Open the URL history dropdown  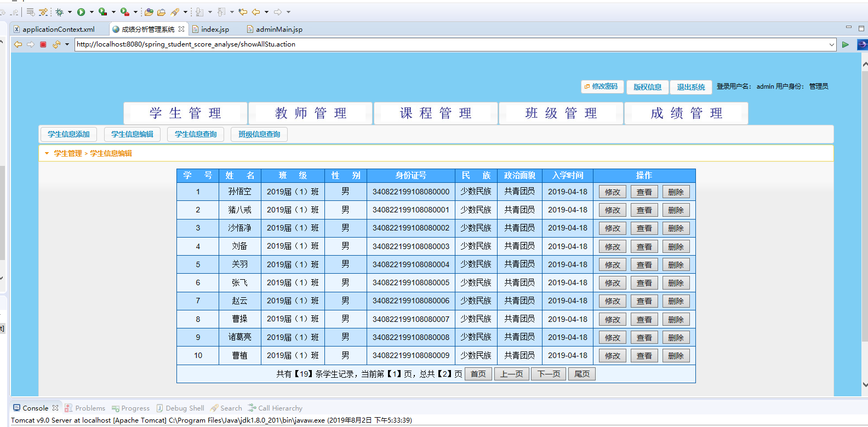(x=831, y=44)
